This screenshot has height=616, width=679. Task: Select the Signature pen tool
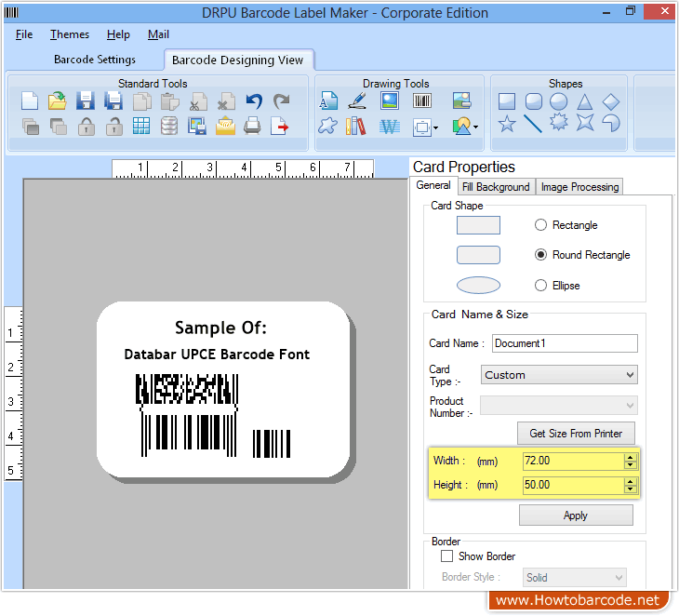pos(358,100)
